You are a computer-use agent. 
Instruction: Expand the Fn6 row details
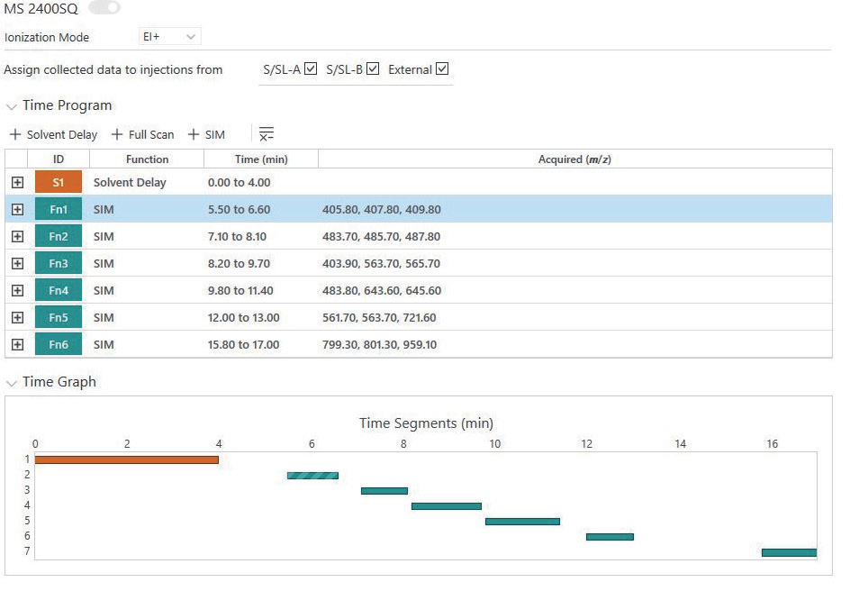tap(17, 344)
